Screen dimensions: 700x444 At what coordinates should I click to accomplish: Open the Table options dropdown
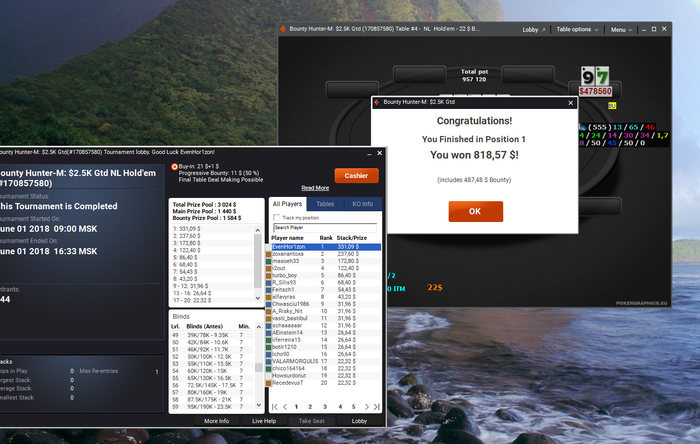(x=577, y=29)
